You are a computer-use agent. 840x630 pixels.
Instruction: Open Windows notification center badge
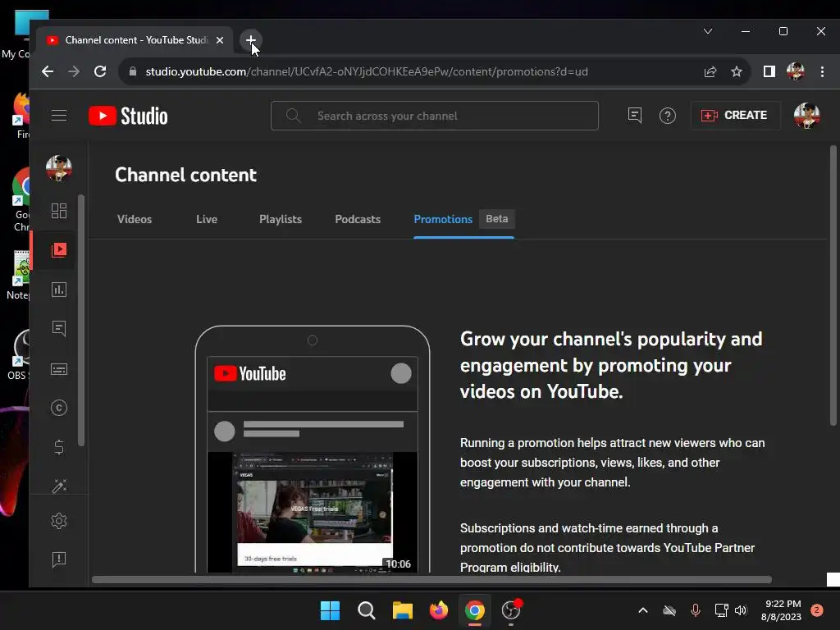point(817,610)
